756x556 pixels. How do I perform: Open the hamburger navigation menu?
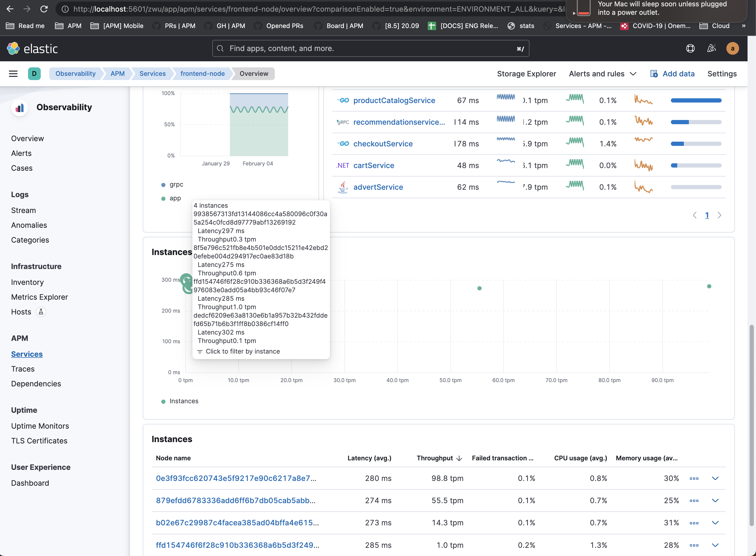[13, 74]
